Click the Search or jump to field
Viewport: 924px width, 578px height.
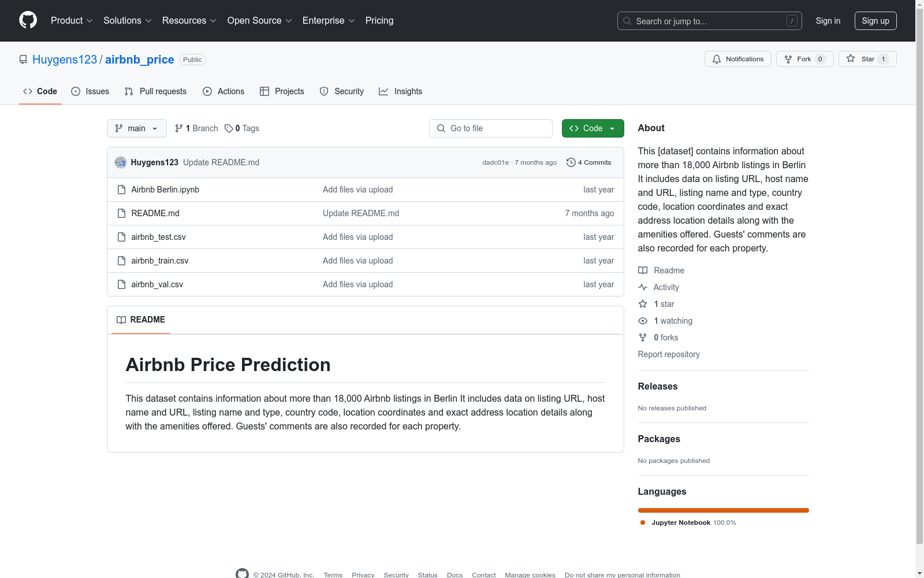click(710, 21)
